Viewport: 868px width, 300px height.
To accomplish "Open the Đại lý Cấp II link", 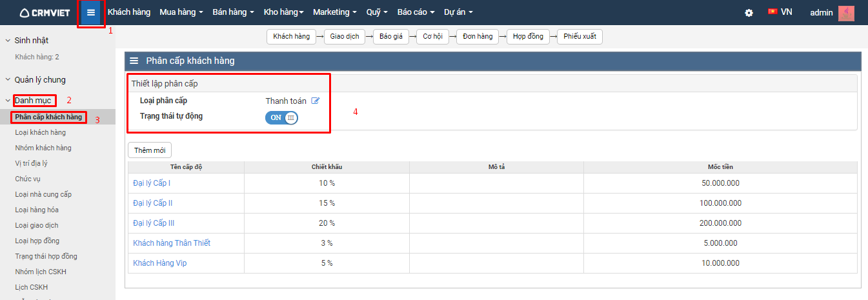I will pos(153,203).
